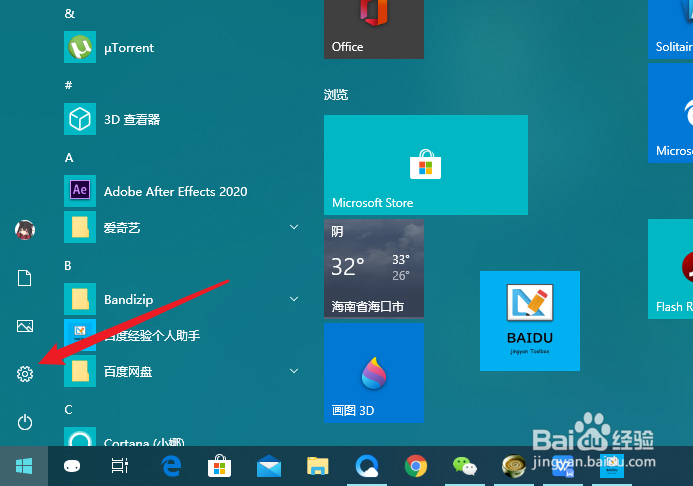Open WeChat from the taskbar

[465, 466]
